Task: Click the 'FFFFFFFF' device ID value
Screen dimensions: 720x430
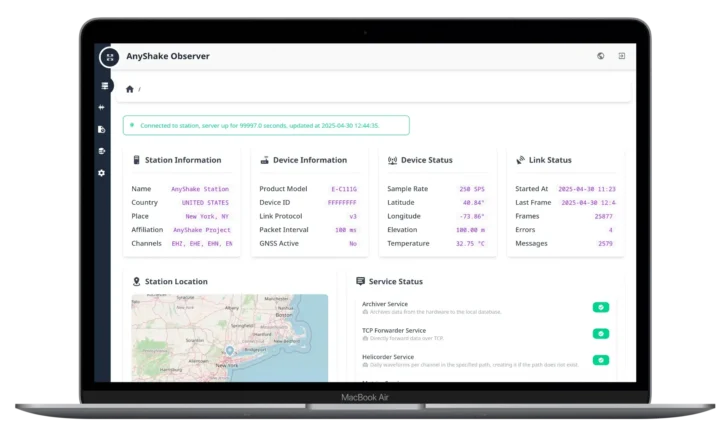Action: (342, 203)
